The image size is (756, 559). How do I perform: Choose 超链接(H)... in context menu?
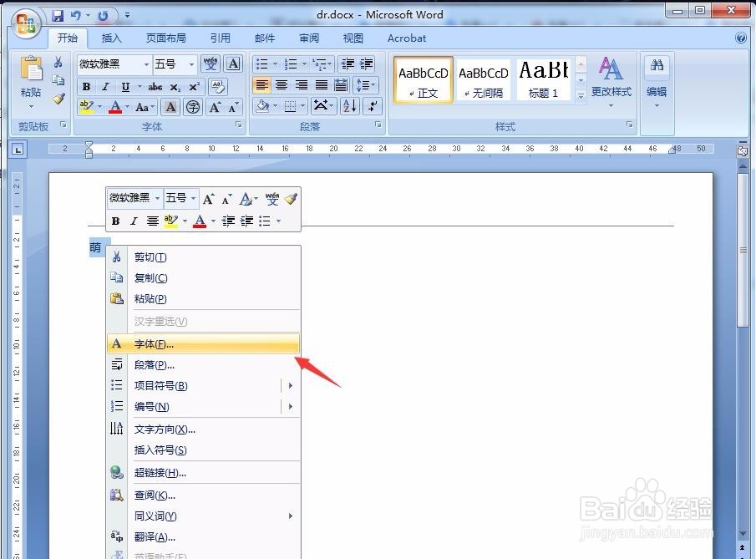pyautogui.click(x=203, y=473)
